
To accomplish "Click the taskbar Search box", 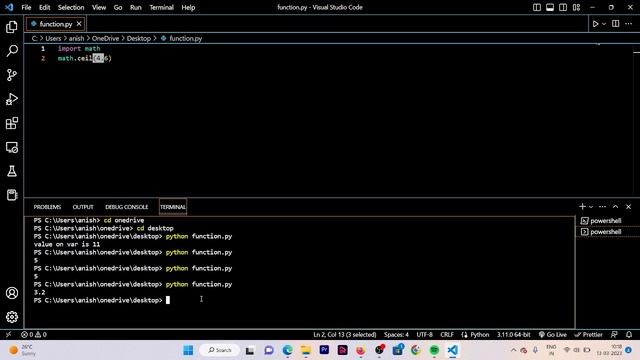I will pyautogui.click(x=220, y=350).
